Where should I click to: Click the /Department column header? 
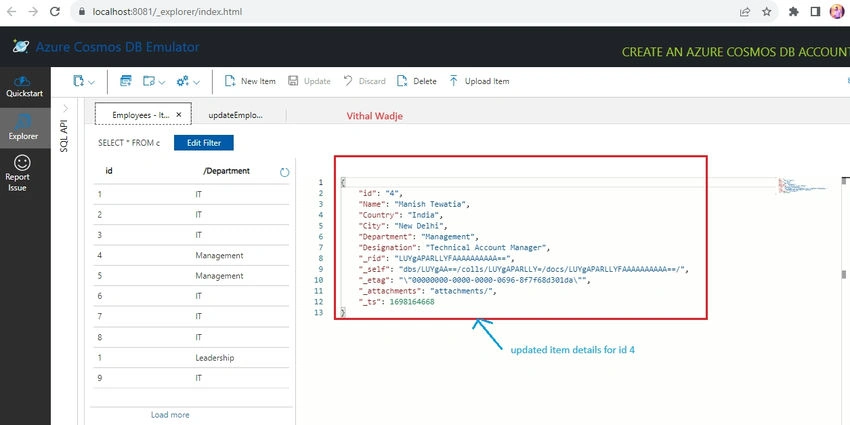click(227, 171)
